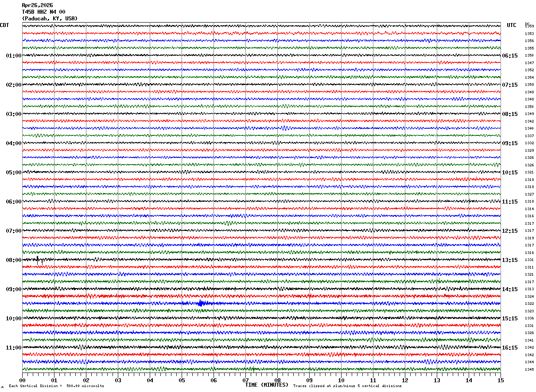The image size is (536, 392).
Task: Click minute tick label 06 on time axis
Action: click(x=214, y=380)
